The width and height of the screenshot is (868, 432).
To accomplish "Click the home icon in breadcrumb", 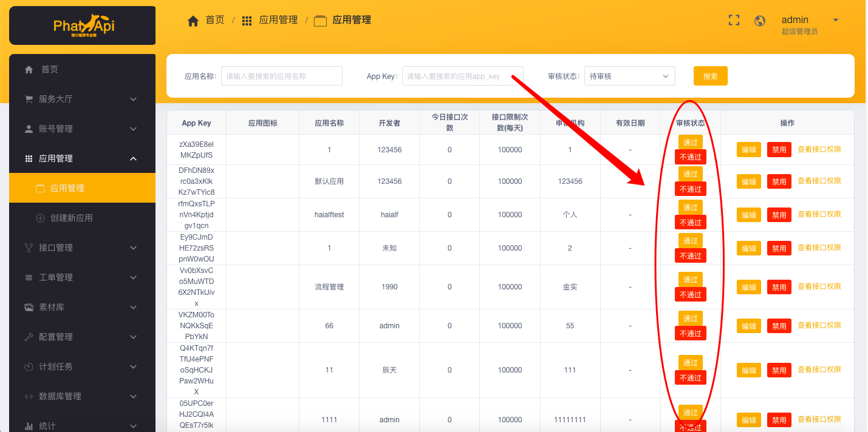I will click(x=193, y=21).
